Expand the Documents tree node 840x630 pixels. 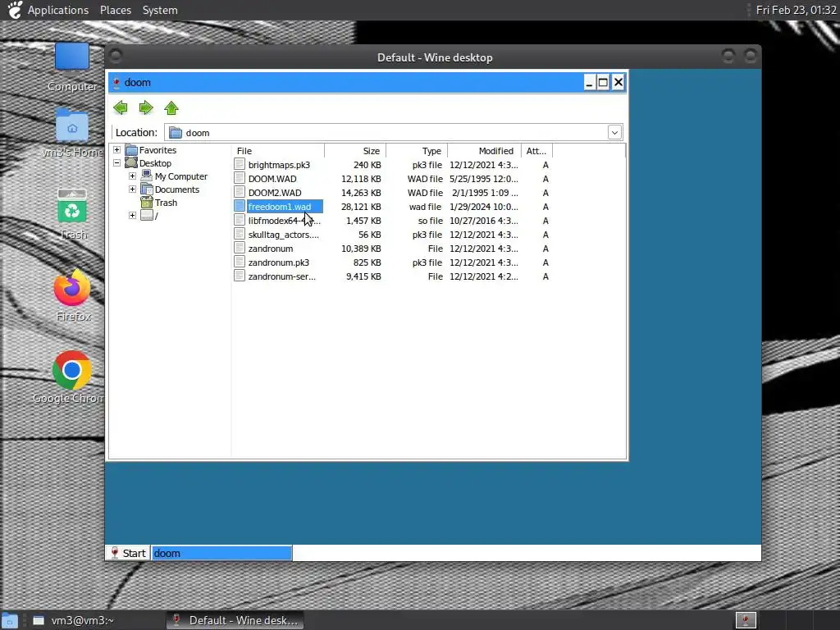[132, 189]
